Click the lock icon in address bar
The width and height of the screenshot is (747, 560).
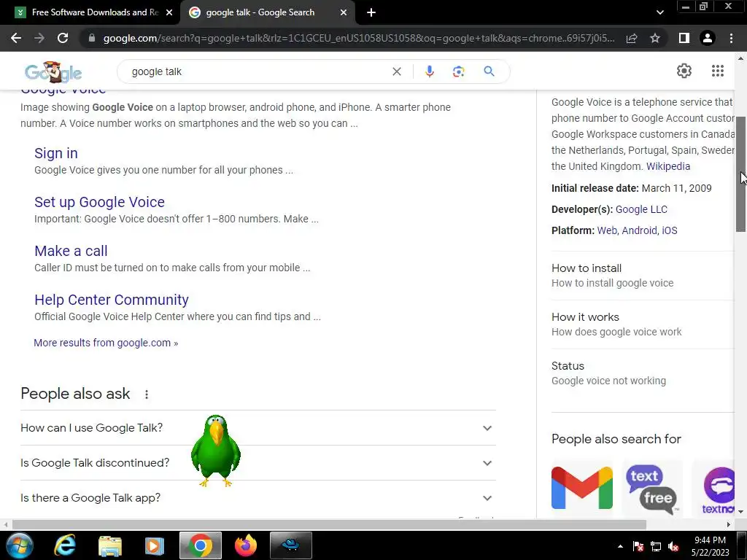(x=92, y=38)
